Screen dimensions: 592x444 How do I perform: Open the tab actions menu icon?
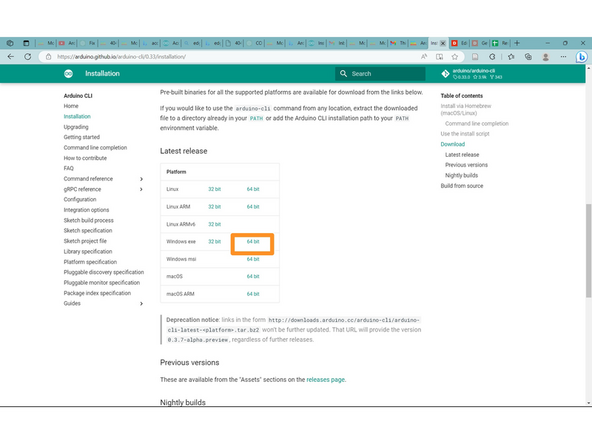(26, 43)
